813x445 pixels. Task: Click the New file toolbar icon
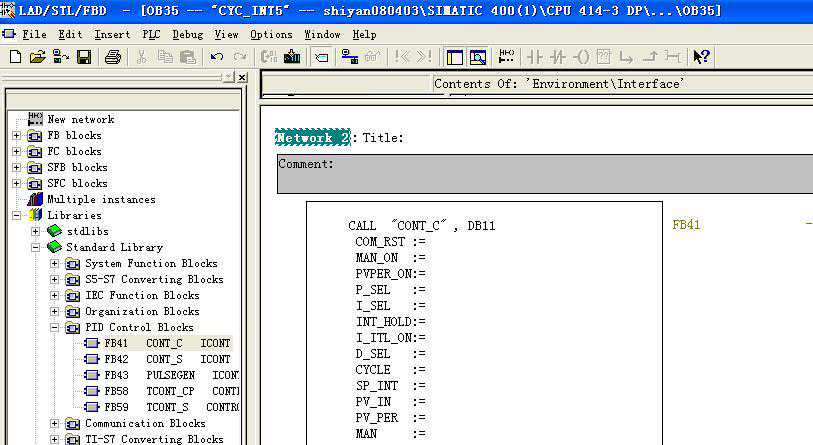(15, 57)
